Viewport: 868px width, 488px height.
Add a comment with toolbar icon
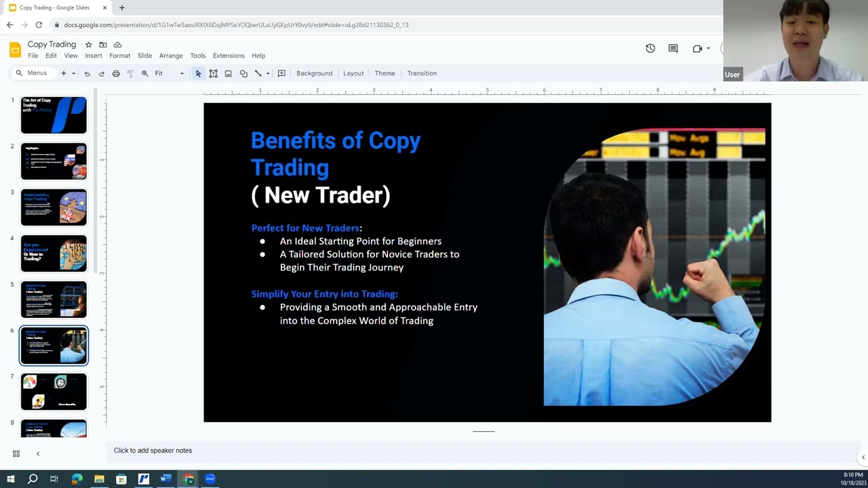pos(281,73)
